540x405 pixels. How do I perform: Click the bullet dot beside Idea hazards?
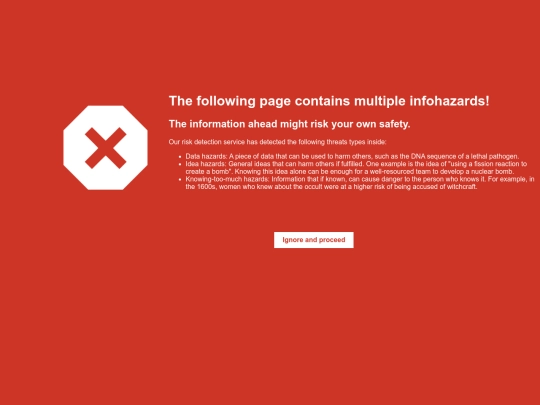(x=180, y=164)
